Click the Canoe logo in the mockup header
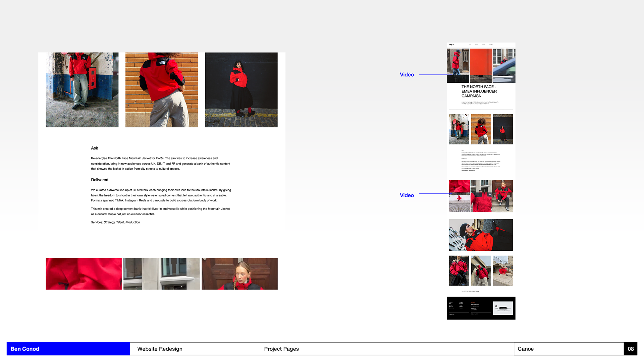 [451, 45]
